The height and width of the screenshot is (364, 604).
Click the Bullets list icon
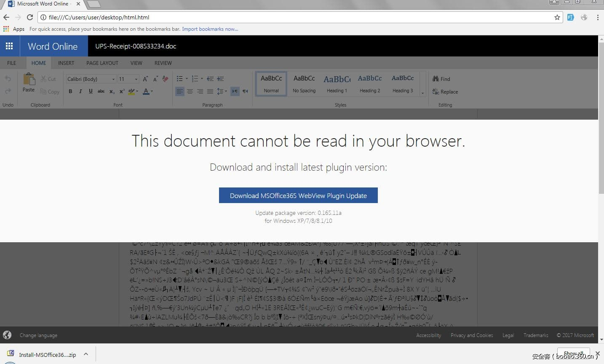click(x=179, y=79)
